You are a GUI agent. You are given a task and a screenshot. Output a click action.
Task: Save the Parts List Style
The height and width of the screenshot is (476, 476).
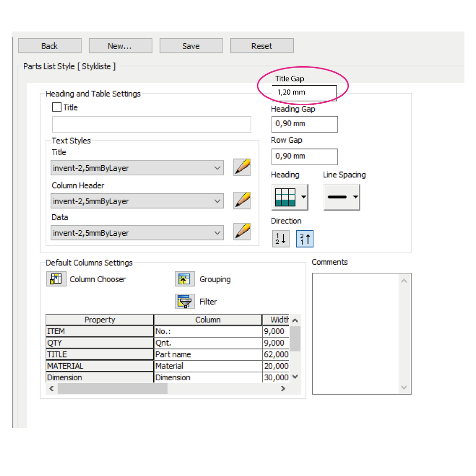(191, 46)
